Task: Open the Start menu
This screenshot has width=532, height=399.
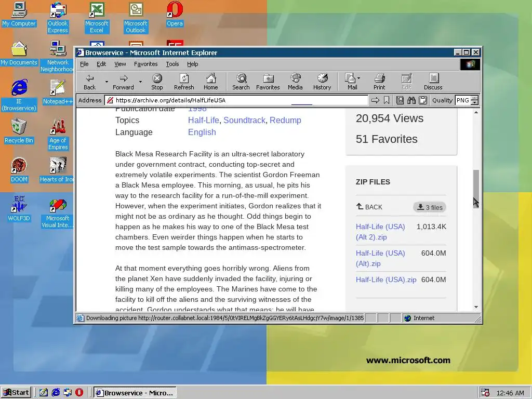Action: 16,393
